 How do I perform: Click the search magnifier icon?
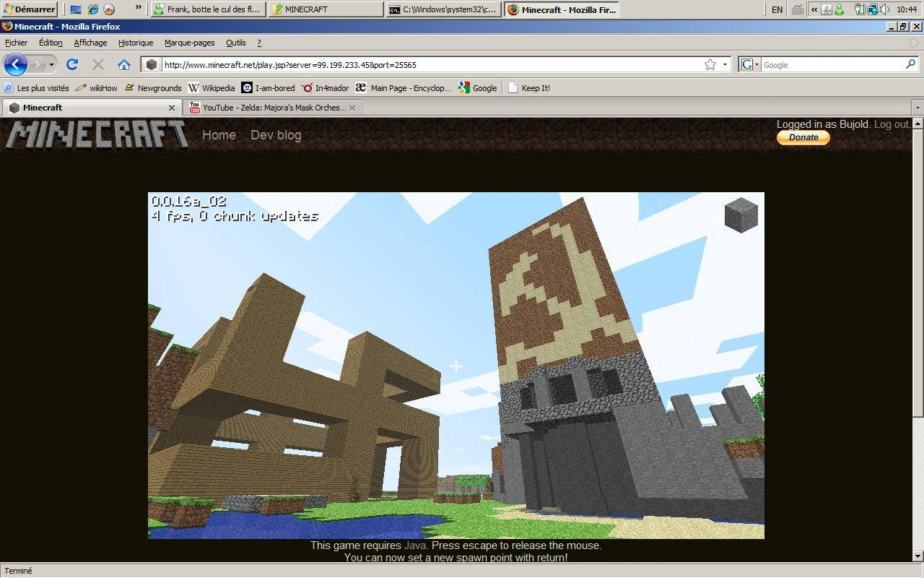pyautogui.click(x=911, y=64)
